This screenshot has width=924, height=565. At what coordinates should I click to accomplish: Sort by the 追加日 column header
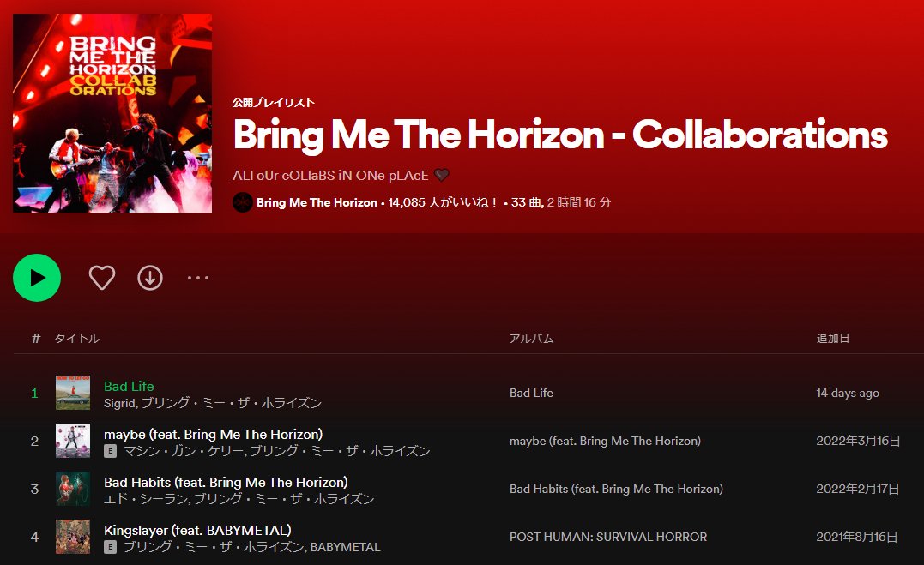click(833, 338)
